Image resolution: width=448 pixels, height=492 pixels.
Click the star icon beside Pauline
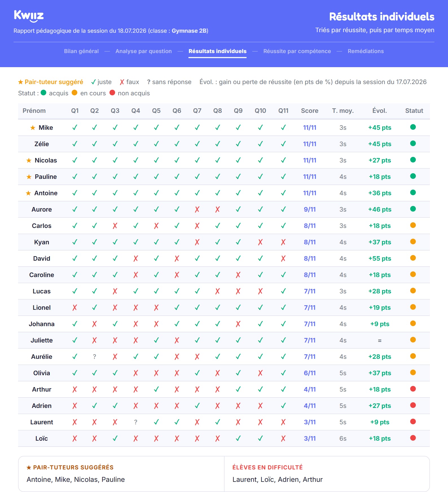click(x=29, y=177)
